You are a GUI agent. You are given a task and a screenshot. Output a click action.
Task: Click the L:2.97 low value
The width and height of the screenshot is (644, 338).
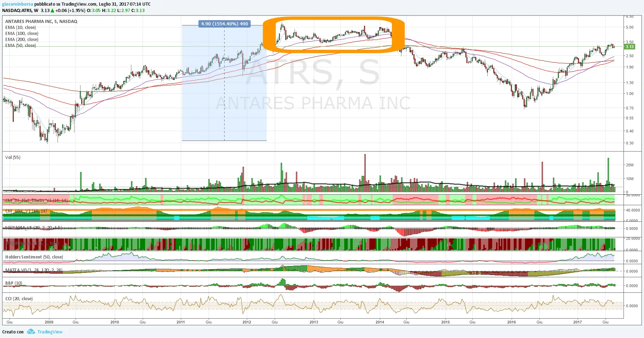coord(124,11)
